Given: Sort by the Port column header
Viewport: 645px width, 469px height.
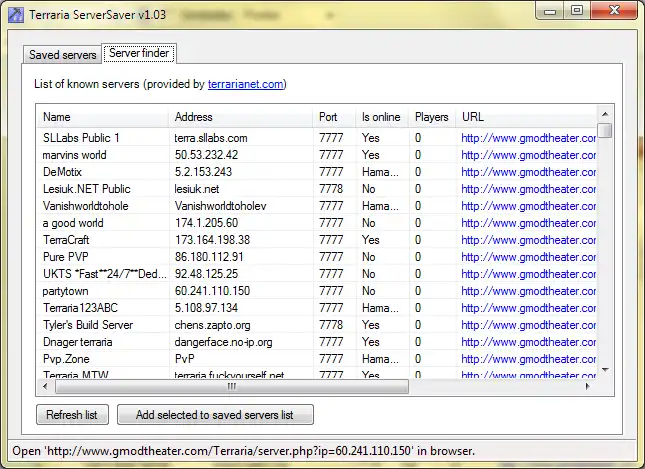Looking at the screenshot, I should coord(334,117).
